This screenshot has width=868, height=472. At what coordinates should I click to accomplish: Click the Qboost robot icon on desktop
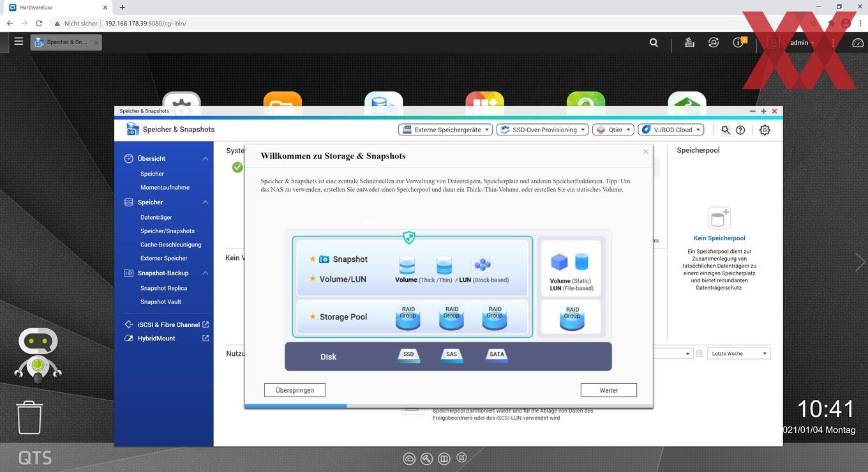point(38,354)
